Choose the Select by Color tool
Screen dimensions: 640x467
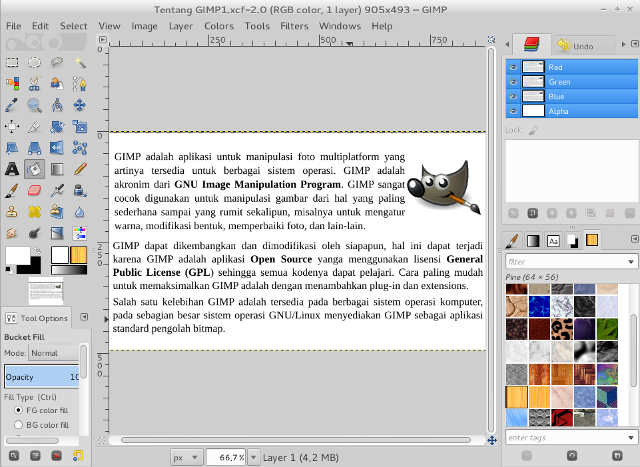(12, 84)
